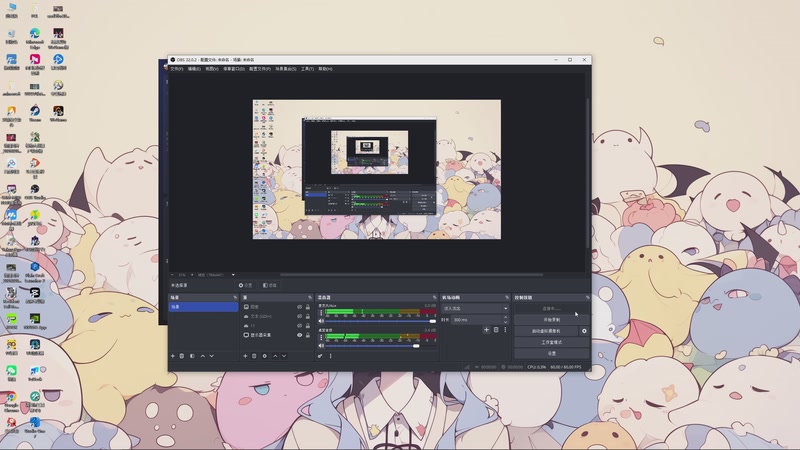
Task: Open source properties gear icon
Action: (x=264, y=356)
